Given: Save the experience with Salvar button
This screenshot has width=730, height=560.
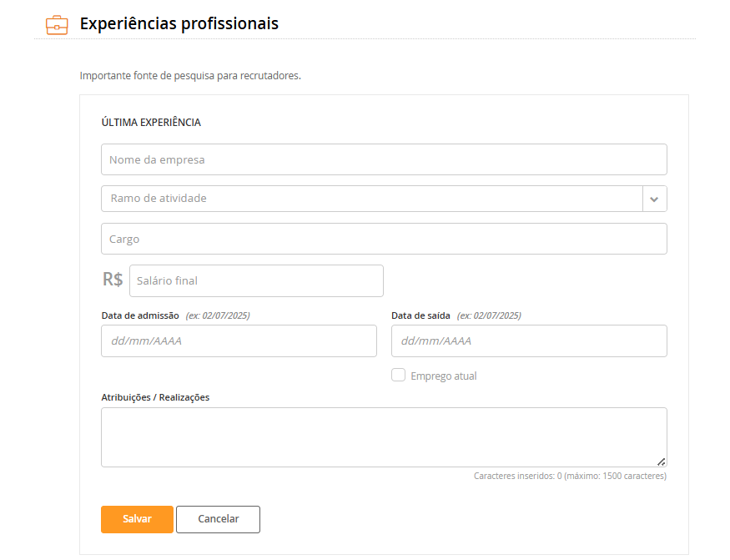Looking at the screenshot, I should tap(137, 519).
